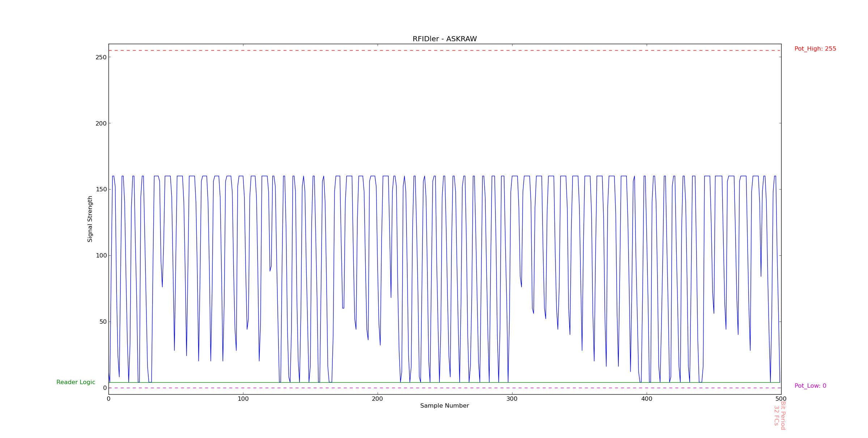Click the Pot_High: 255 label
The height and width of the screenshot is (438, 868).
[x=815, y=49]
